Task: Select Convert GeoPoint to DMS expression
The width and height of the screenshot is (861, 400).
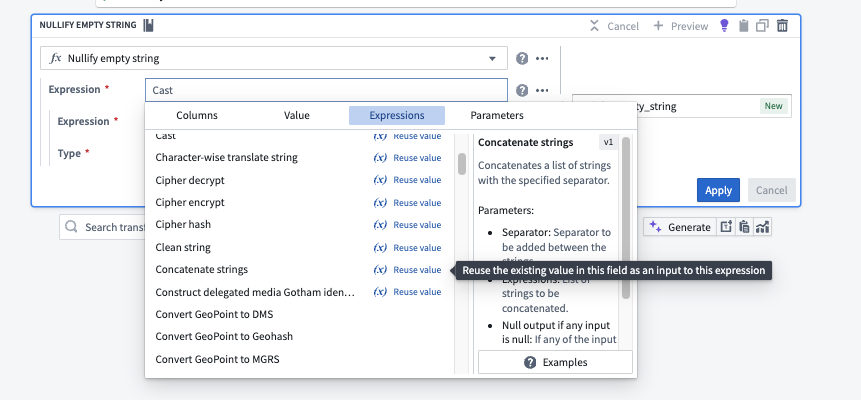Action: point(214,315)
